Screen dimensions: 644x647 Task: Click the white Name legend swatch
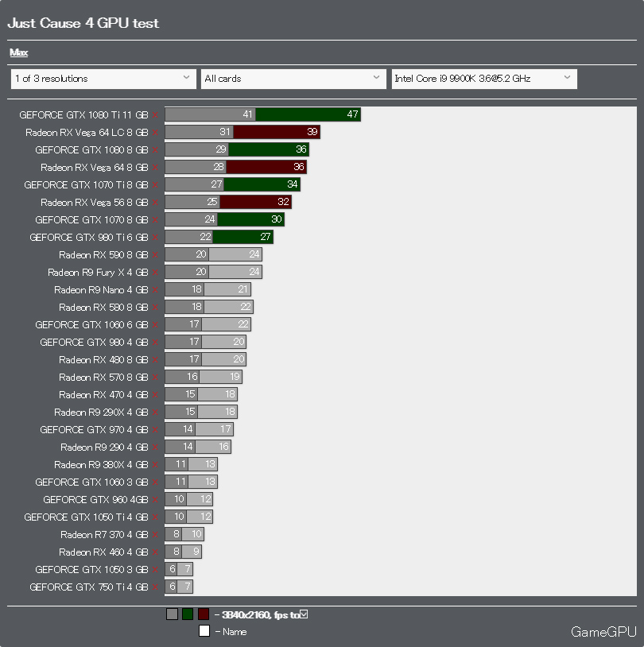click(204, 631)
